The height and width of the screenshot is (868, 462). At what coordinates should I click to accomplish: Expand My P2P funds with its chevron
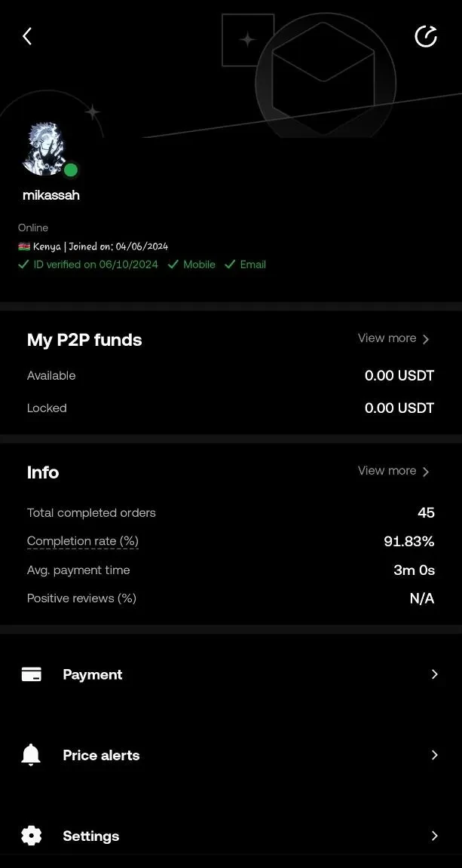tap(427, 339)
